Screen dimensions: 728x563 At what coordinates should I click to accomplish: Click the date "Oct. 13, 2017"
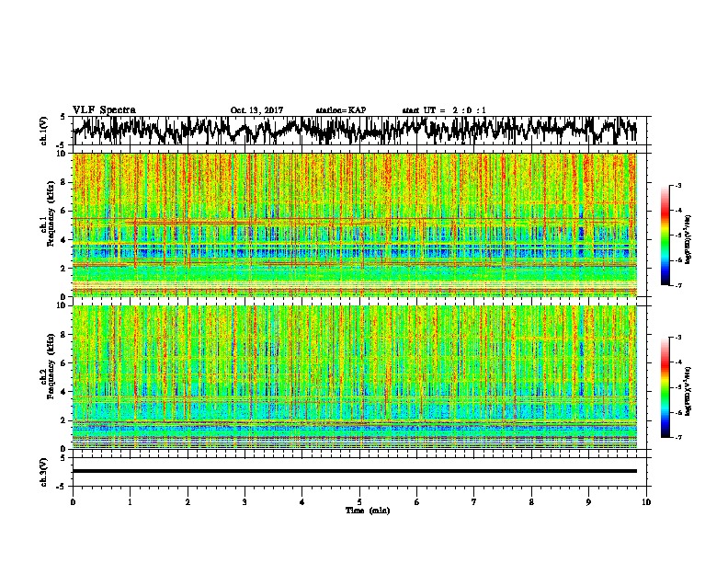tap(256, 110)
